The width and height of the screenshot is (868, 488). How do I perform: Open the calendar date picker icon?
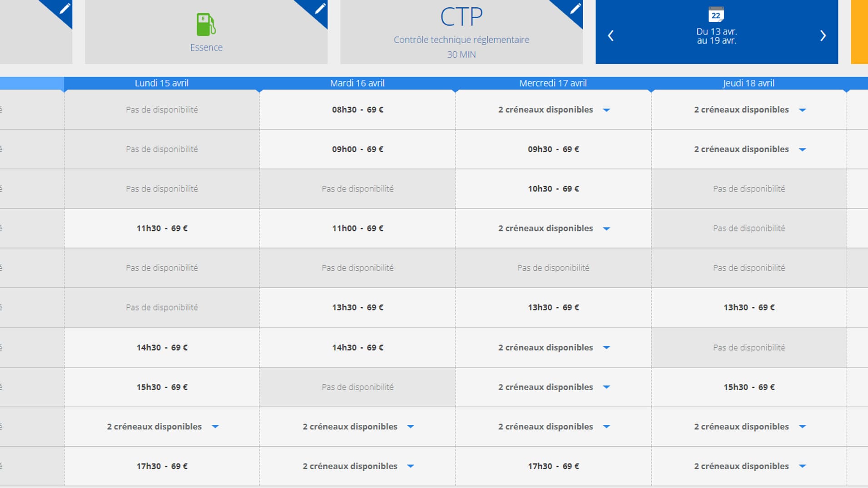(716, 15)
